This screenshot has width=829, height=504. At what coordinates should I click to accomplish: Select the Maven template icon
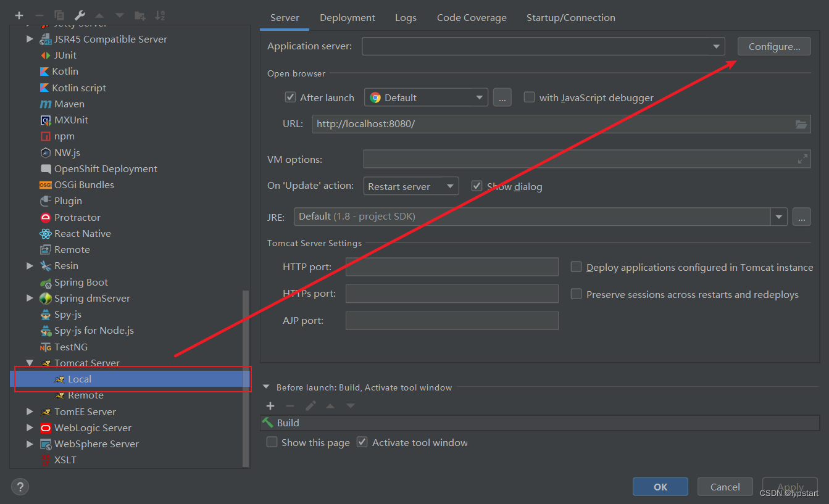pos(45,104)
